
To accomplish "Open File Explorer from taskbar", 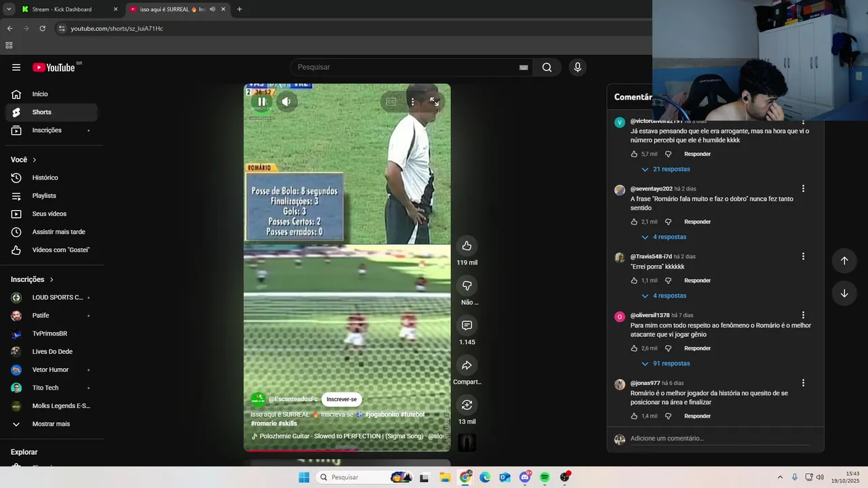I will pos(445,477).
